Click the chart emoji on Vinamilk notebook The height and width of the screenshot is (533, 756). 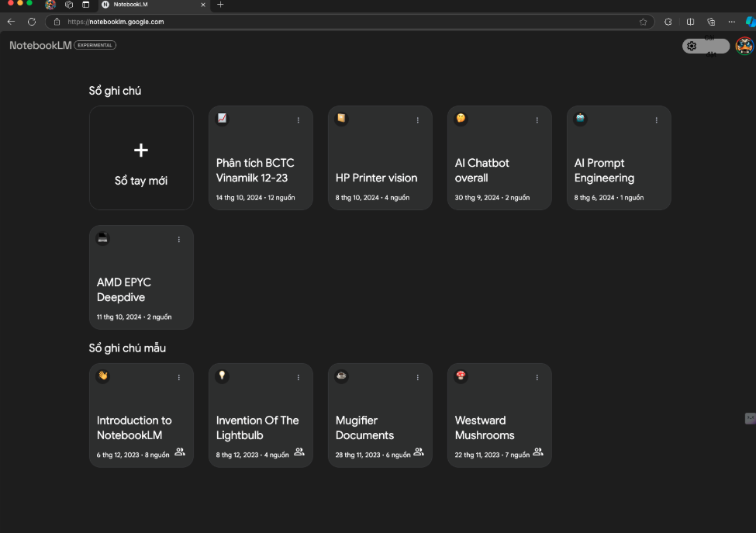[223, 118]
